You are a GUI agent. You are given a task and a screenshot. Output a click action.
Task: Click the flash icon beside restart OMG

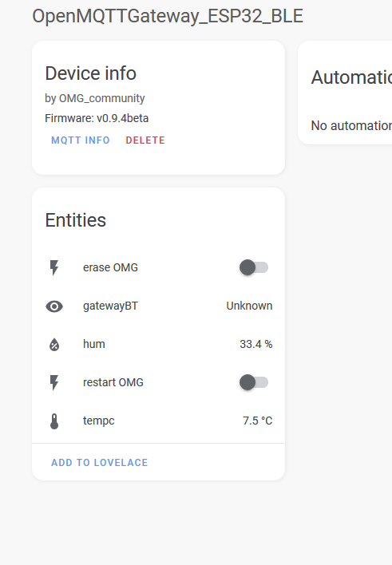[54, 383]
